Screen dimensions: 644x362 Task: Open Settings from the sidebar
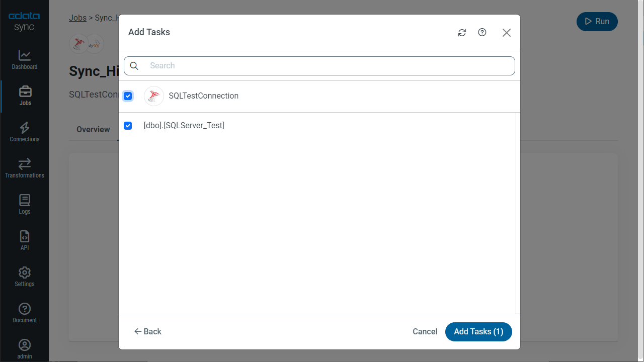[x=24, y=277]
